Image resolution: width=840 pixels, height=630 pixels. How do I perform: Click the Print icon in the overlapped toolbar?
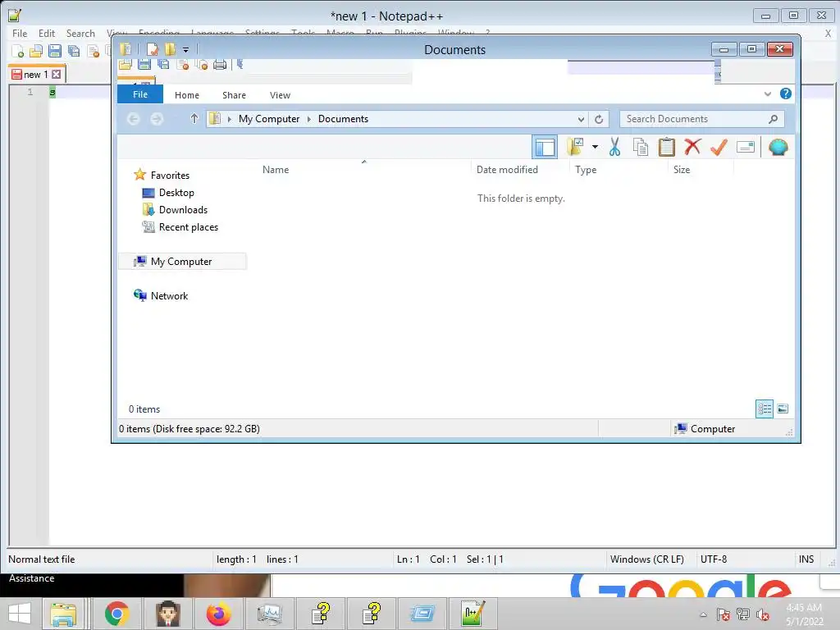tap(220, 65)
